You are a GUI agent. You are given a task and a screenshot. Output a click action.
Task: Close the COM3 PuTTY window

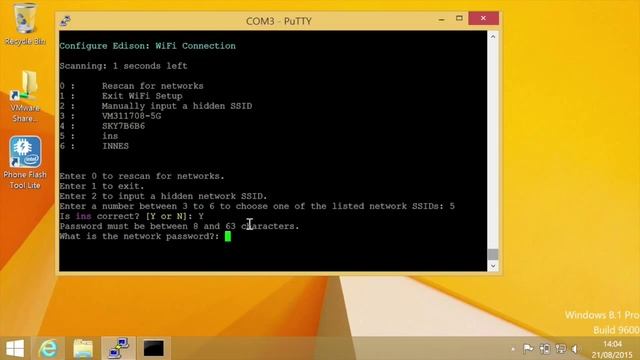tap(483, 18)
